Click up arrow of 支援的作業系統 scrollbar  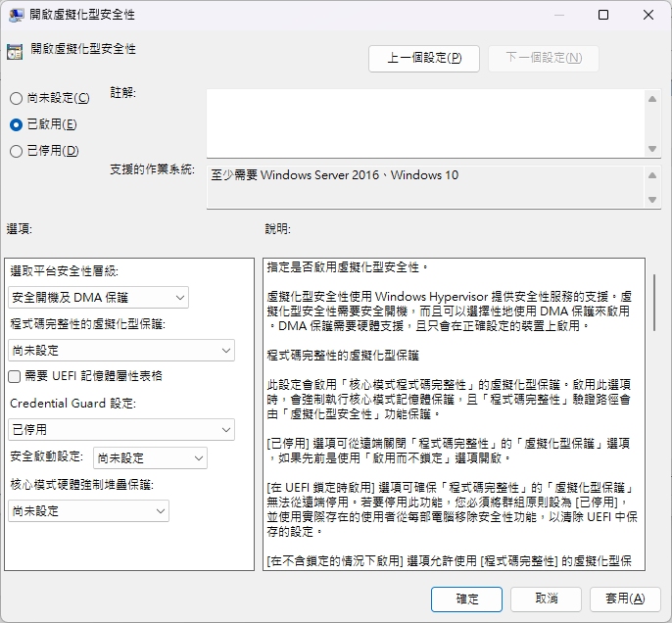(x=652, y=175)
